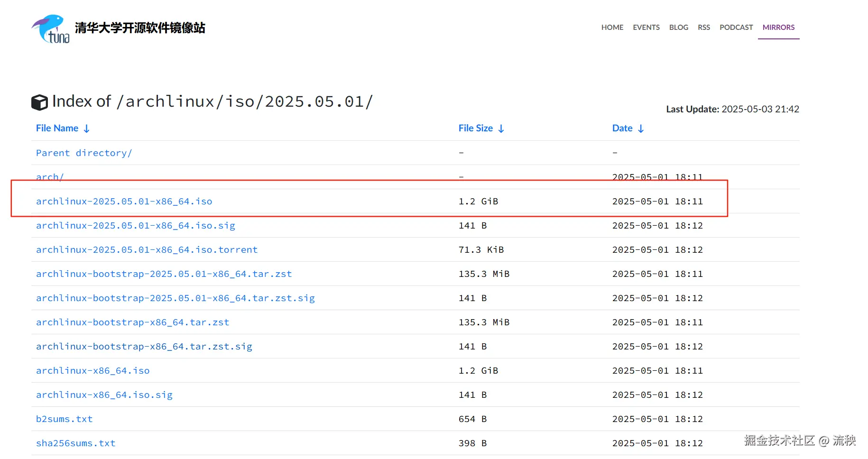
Task: Open archlinux-x86_64.iso.sig link
Action: 104,395
